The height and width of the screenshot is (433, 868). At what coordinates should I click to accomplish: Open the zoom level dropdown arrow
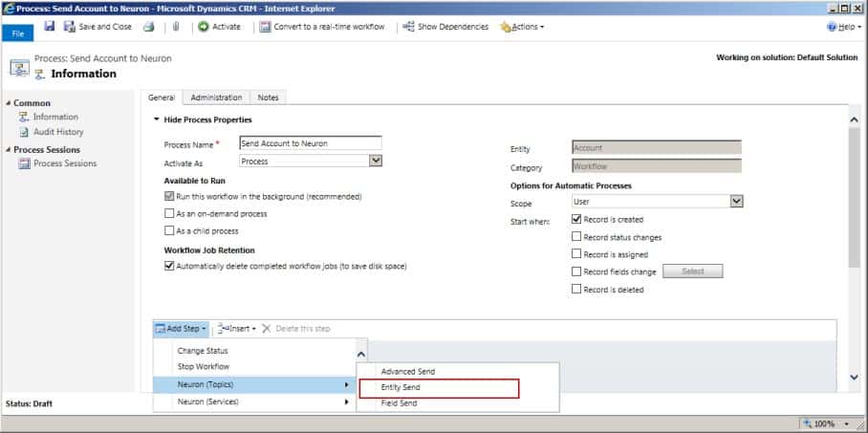(844, 424)
